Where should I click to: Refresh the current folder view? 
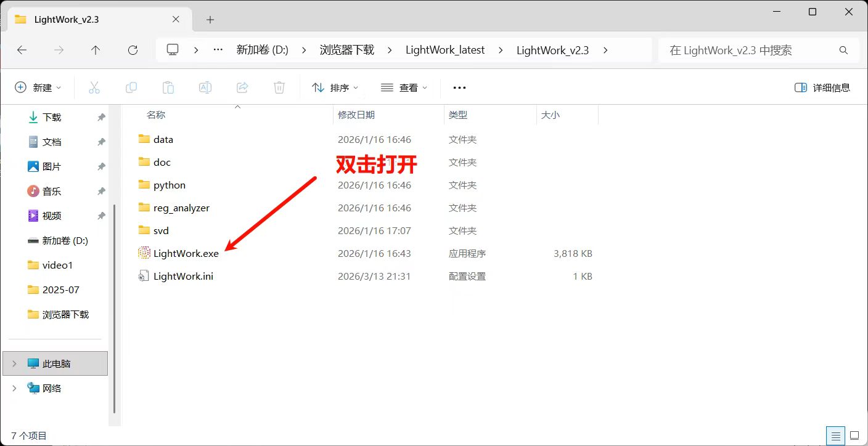click(133, 51)
